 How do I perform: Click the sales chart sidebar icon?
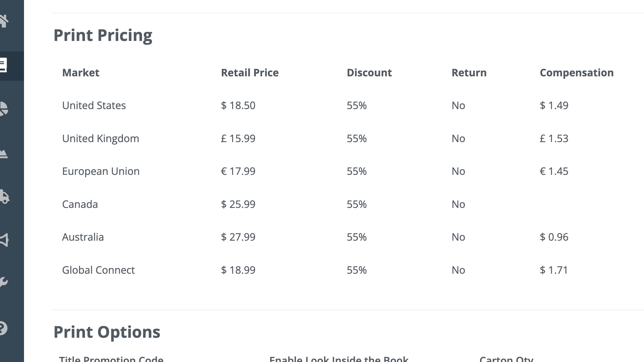coord(4,153)
